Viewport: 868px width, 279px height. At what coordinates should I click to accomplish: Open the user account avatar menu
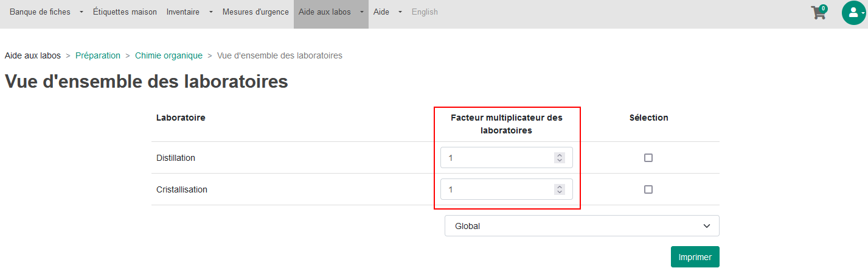[x=853, y=12]
